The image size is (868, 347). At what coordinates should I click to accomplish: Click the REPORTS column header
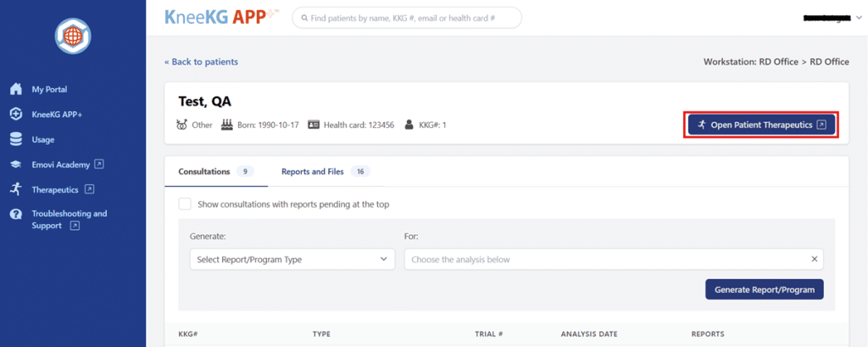[x=708, y=334]
